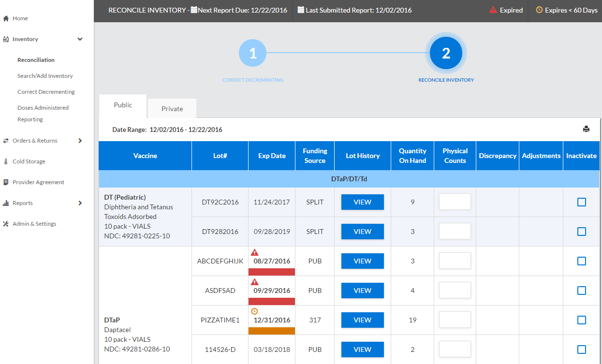Screen dimensions: 602x364
Task: Switch to the Private tab
Action: [x=172, y=108]
